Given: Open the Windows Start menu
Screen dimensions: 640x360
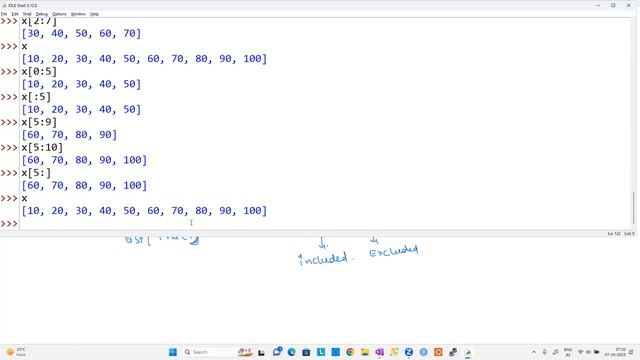Looking at the screenshot, I should pyautogui.click(x=173, y=352).
